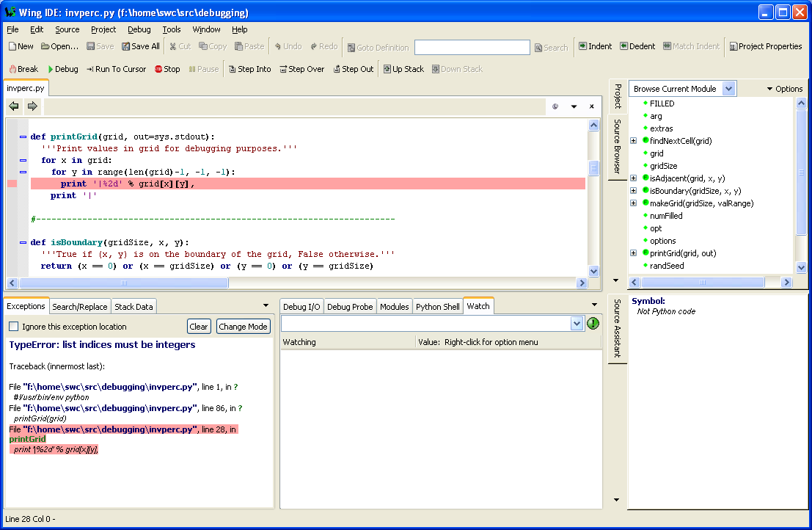Open the vertical Project side tab
Screen dimensions: 812x530
pyautogui.click(x=618, y=96)
